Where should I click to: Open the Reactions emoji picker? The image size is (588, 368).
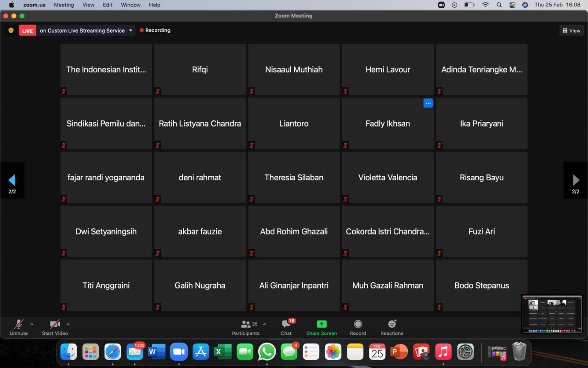pyautogui.click(x=392, y=324)
